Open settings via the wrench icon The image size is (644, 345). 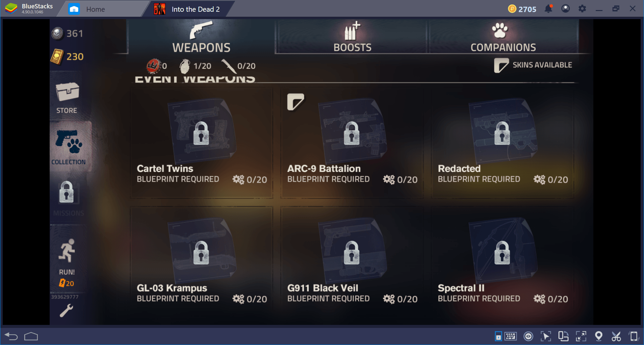tap(66, 310)
